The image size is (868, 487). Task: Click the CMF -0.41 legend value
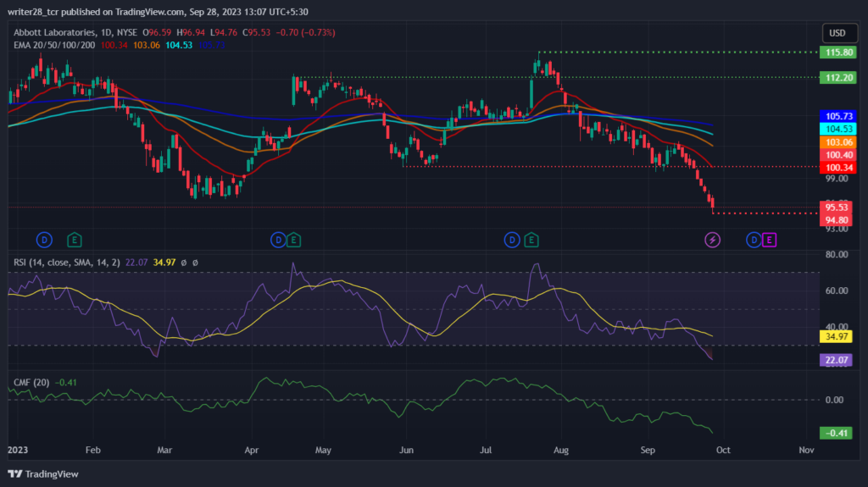(66, 383)
